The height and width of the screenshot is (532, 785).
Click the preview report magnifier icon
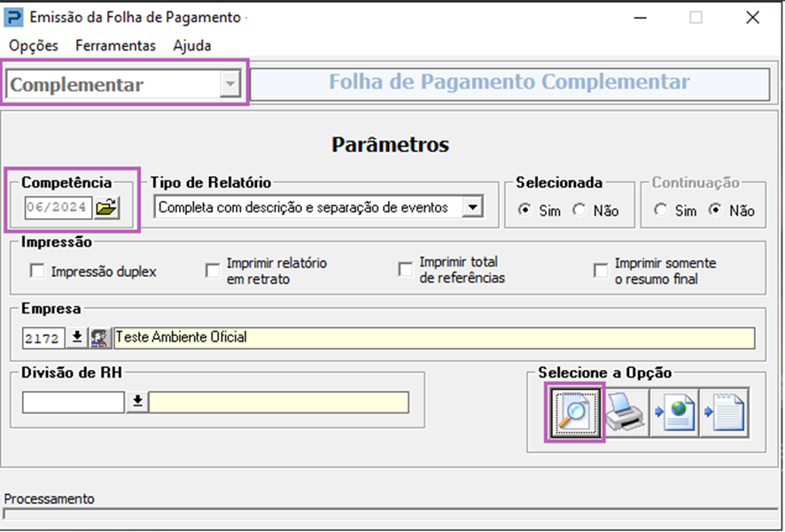click(x=575, y=412)
